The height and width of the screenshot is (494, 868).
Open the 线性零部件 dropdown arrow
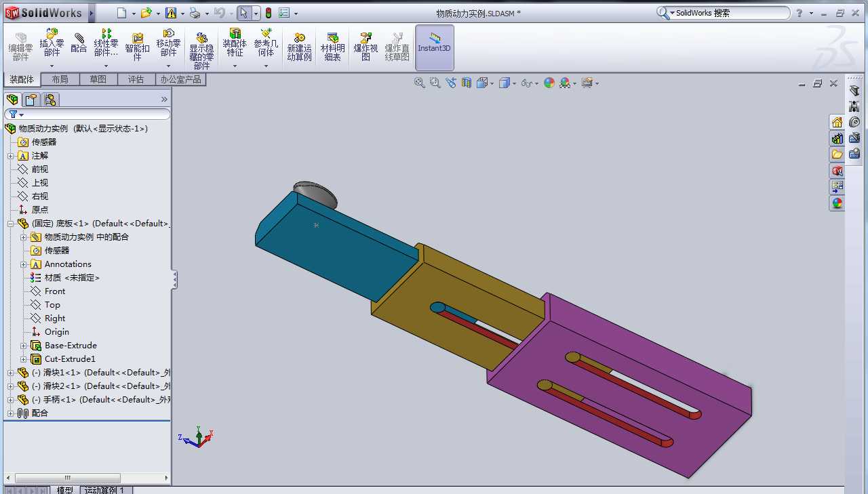(106, 66)
